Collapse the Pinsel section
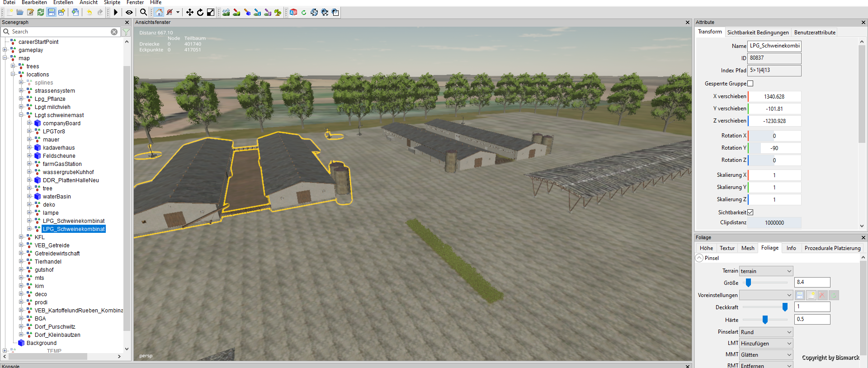The image size is (868, 368). [x=699, y=258]
